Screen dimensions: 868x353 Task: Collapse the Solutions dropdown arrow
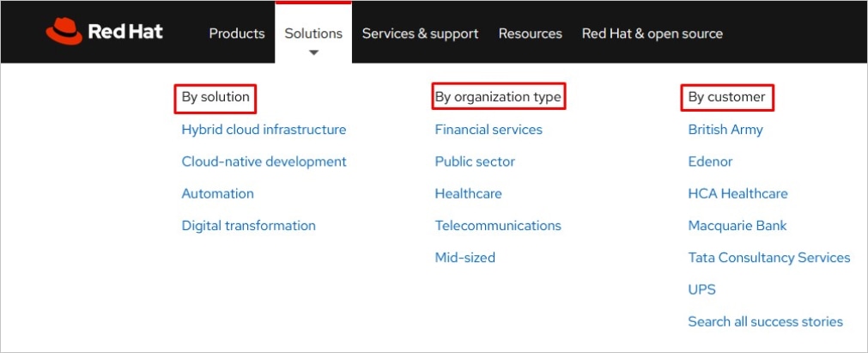[313, 53]
